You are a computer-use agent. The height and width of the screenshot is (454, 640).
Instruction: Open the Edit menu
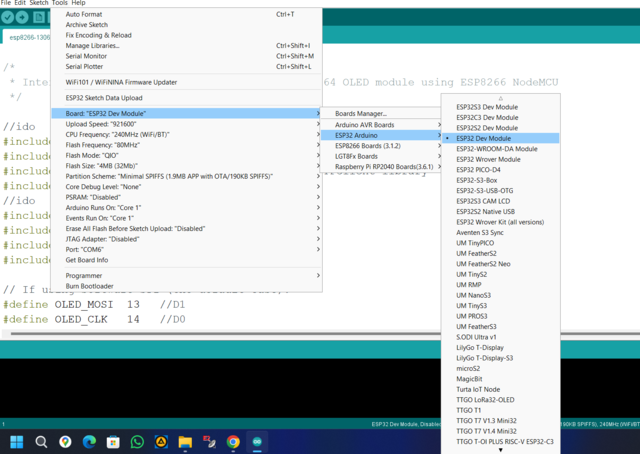pos(20,3)
